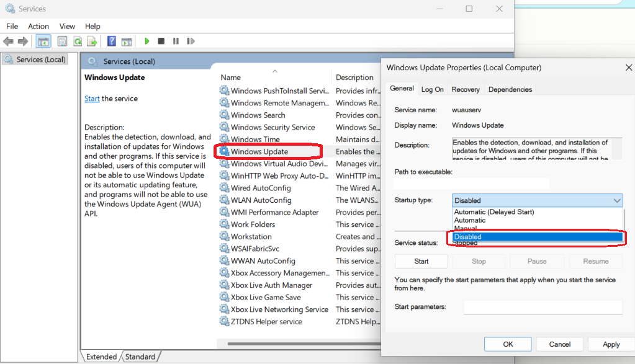Open Properties toolbar icon
This screenshot has height=364, width=635.
tap(62, 42)
